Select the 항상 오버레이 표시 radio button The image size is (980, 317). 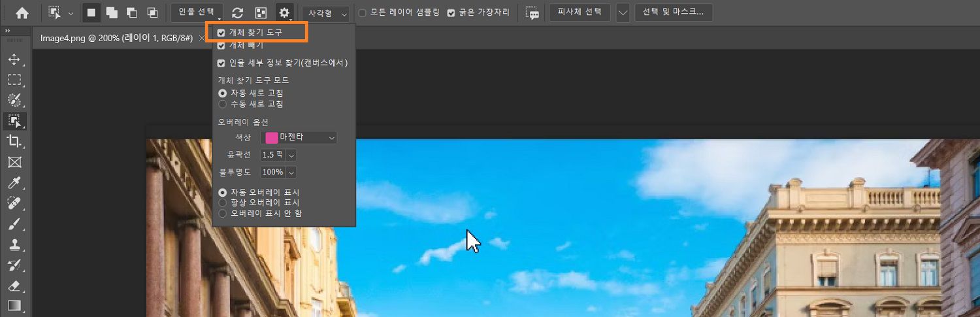tap(223, 203)
